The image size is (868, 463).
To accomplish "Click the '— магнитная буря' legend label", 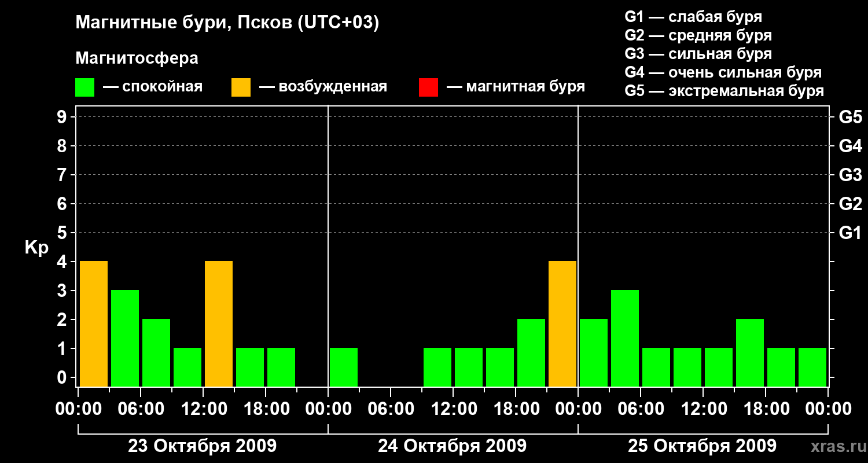I will (516, 87).
